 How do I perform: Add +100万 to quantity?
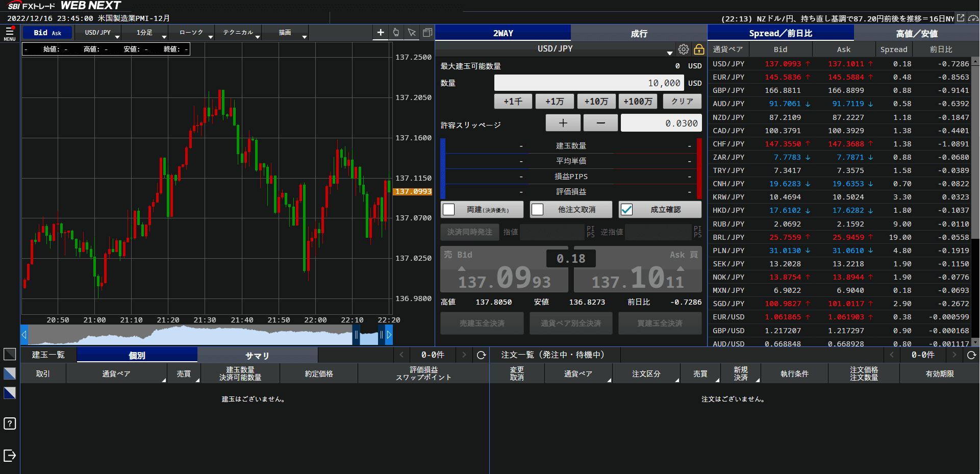pos(638,102)
